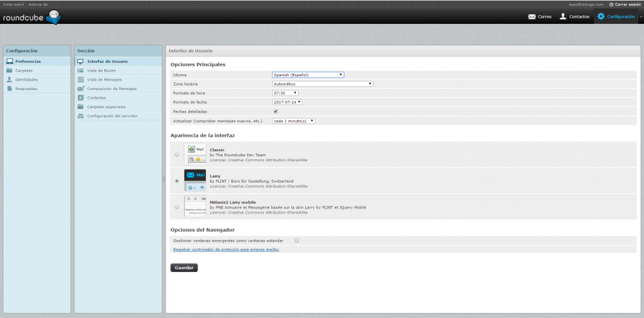Screen dimensions: 644x318
Task: Click the Cerrar sesión power icon
Action: pyautogui.click(x=611, y=4)
